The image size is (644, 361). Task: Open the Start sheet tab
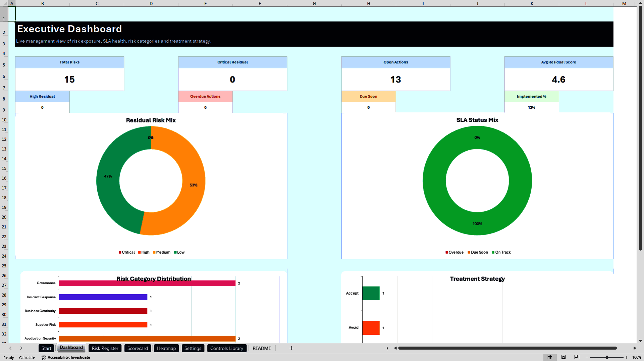click(46, 348)
